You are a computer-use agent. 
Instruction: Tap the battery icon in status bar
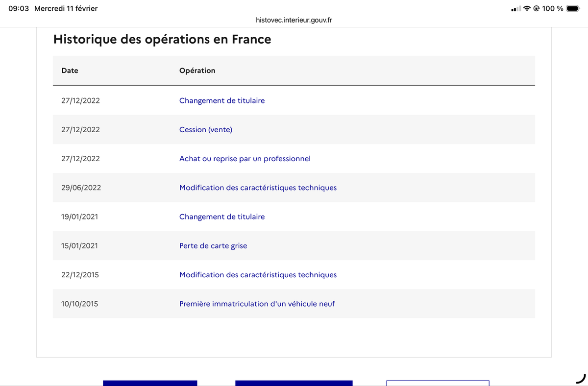[x=573, y=8]
